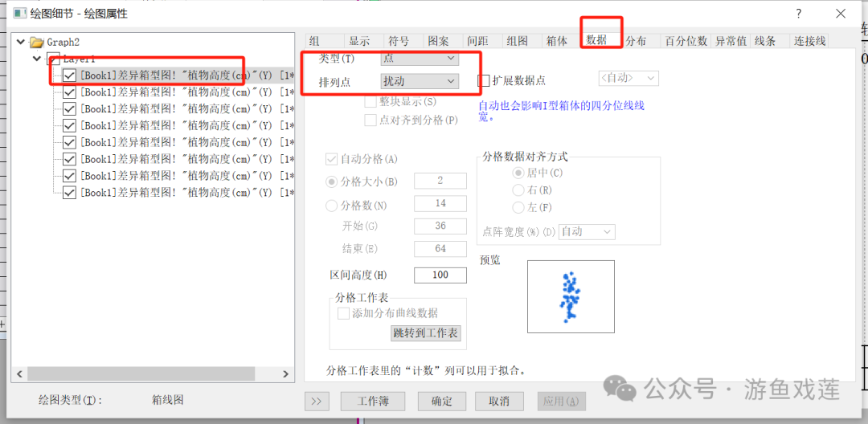Open the <自动> dropdown beside 扩展数据点
Screen dimensions: 868x424
pyautogui.click(x=628, y=78)
